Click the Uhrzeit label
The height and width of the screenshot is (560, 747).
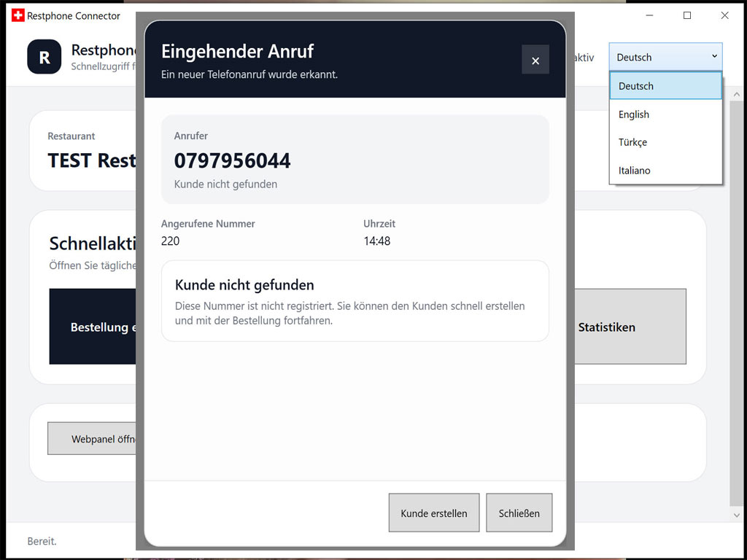[x=379, y=223]
